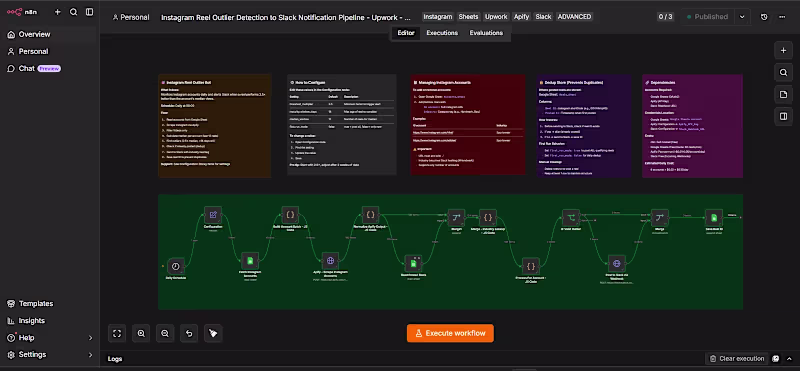The image size is (800, 371).
Task: Click the Managing Instagram Accounts sticky note
Action: coord(468,125)
